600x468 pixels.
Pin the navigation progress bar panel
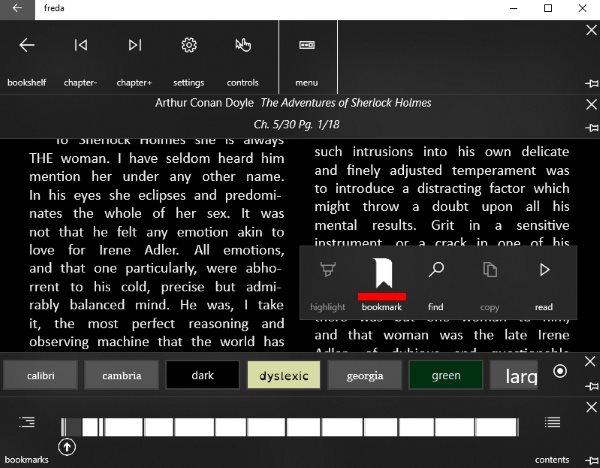click(x=592, y=460)
